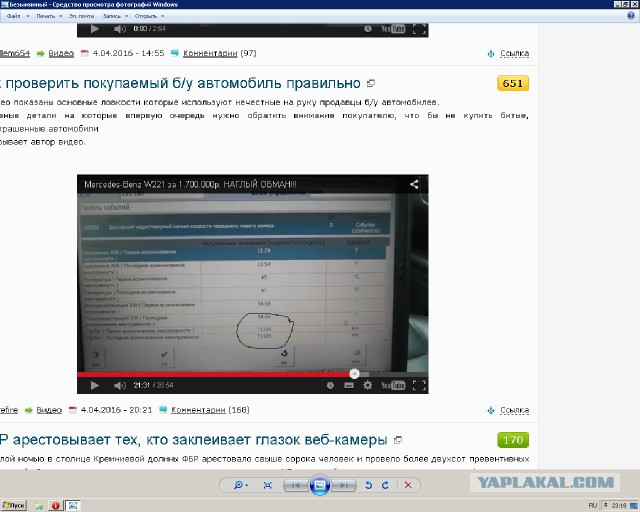The height and width of the screenshot is (512, 640).
Task: Click new-window icon beside автомобиль правильно headline
Action: click(371, 83)
